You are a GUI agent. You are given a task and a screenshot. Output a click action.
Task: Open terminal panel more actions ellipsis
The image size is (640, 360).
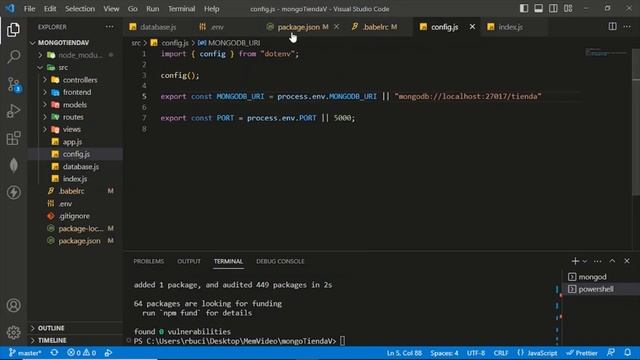coord(598,261)
